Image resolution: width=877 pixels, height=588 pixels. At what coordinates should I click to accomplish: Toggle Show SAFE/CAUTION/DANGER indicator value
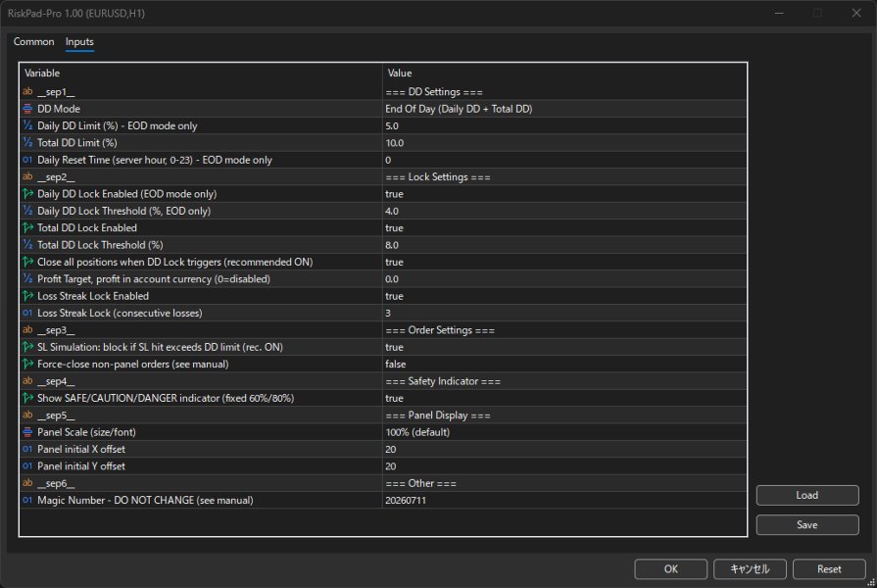(x=564, y=398)
